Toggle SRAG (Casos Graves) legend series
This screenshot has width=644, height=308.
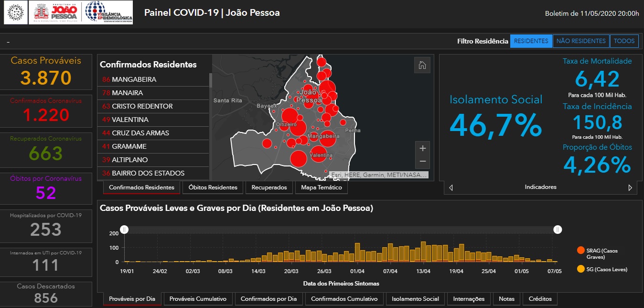tap(580, 251)
